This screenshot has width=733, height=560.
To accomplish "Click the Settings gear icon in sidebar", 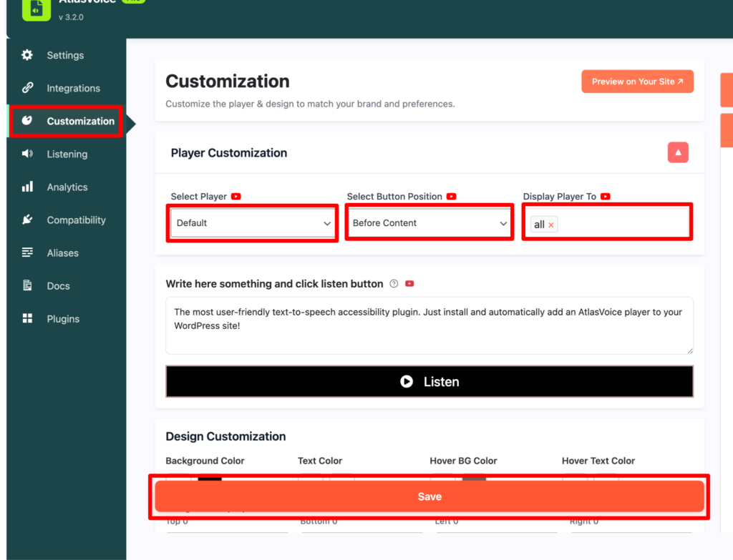I will tap(27, 55).
